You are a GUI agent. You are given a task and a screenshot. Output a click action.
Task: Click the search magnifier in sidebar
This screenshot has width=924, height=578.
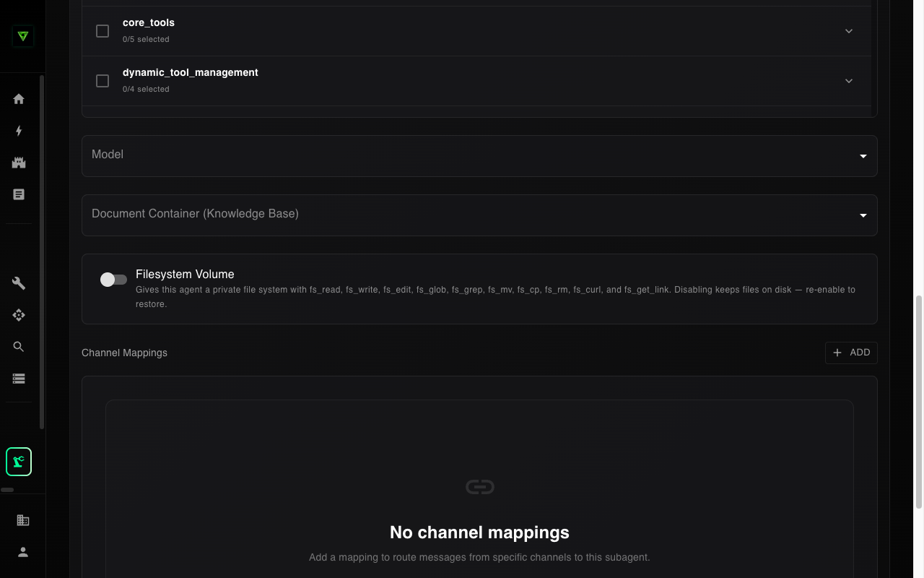coord(19,347)
